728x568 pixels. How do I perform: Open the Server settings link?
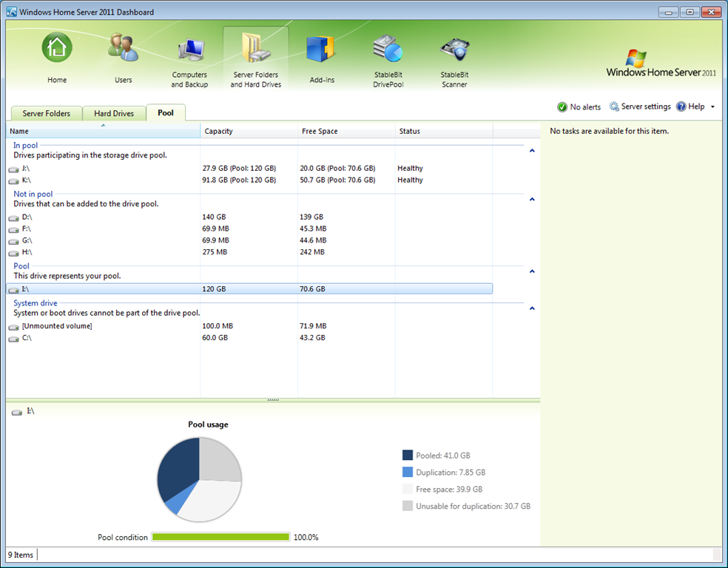pos(646,106)
